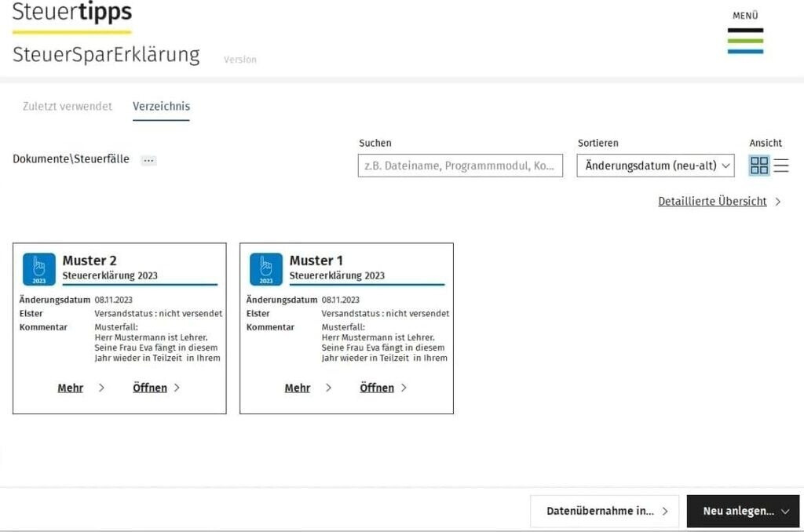The width and height of the screenshot is (804, 532).
Task: Show Mehr details for Muster 1
Action: pos(298,388)
